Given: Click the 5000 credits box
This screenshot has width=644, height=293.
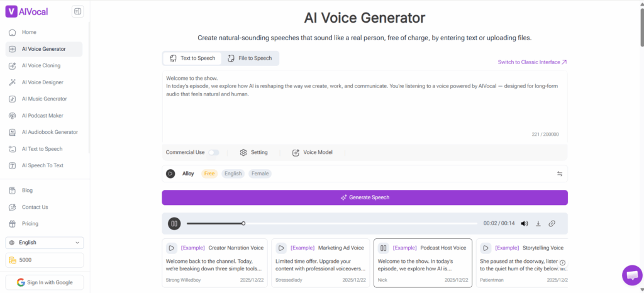Looking at the screenshot, I should [x=45, y=260].
